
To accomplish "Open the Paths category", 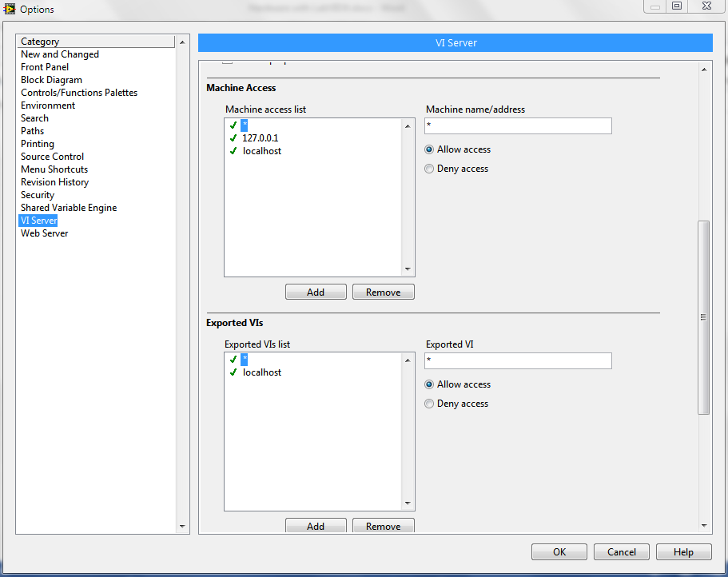I will pyautogui.click(x=32, y=131).
